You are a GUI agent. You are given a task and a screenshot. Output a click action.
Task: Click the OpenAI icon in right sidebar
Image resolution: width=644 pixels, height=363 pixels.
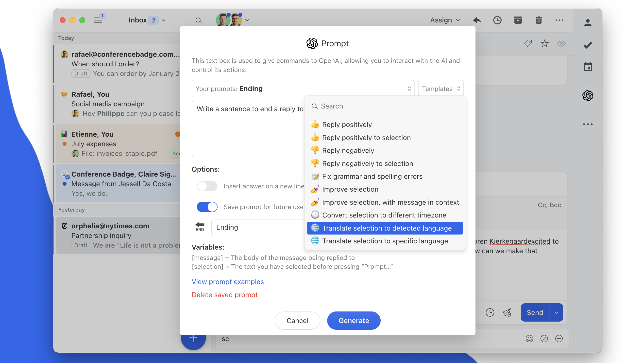[x=588, y=96]
